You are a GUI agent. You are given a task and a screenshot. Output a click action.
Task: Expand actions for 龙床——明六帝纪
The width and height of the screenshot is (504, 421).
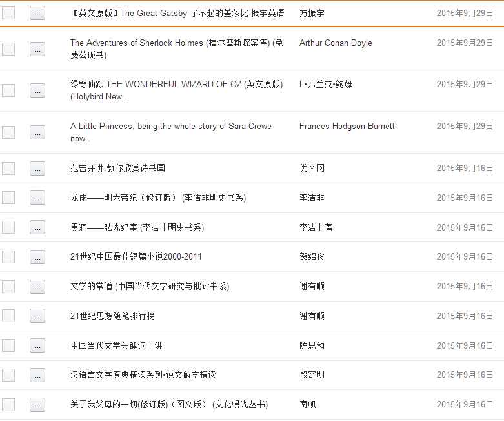(37, 198)
